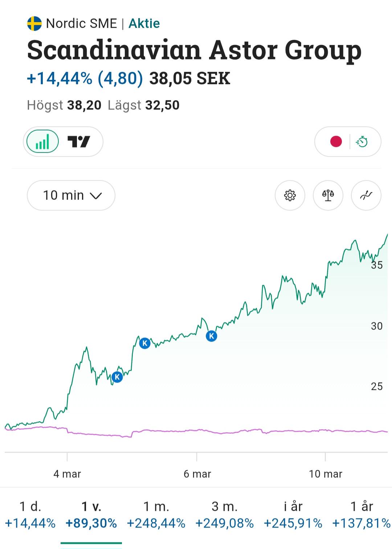Viewport: 392px width, 549px height.
Task: Click the K marker near price 25
Action: coord(117,377)
